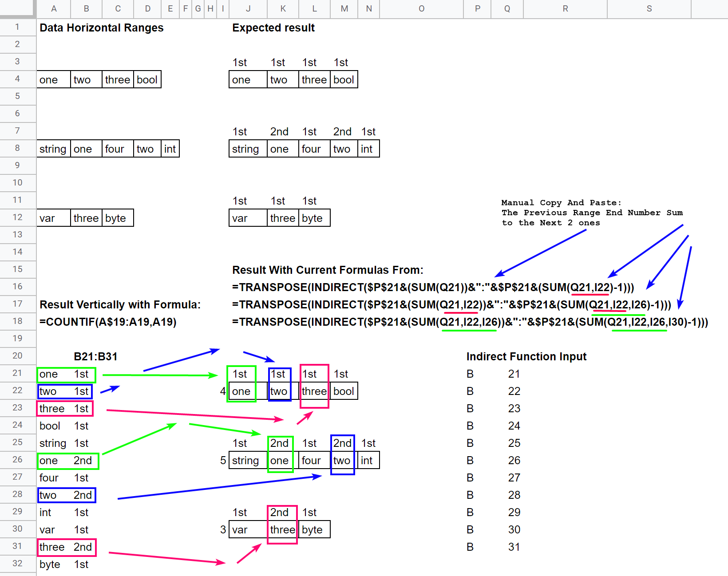Select '2nd' cell in row 26 column B

point(86,461)
